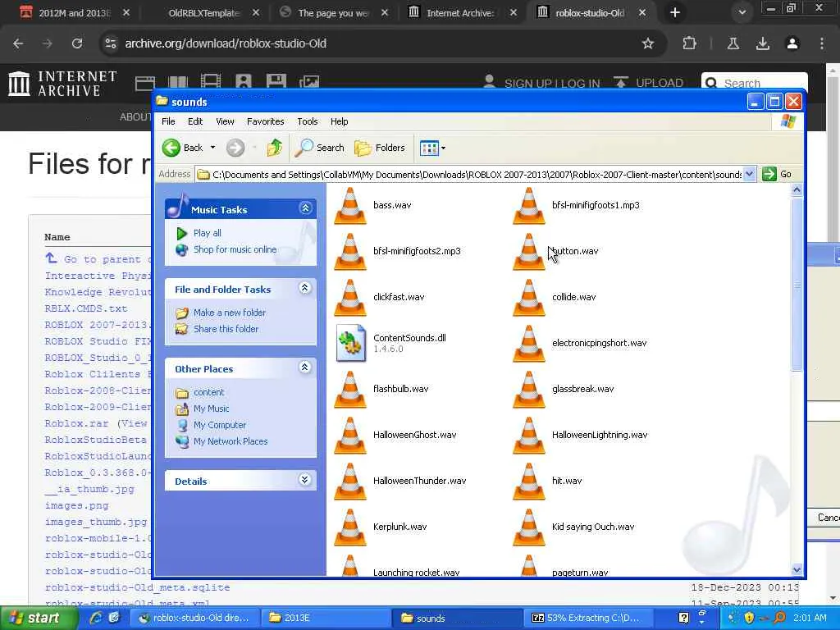The width and height of the screenshot is (840, 630).
Task: Select the HalloweenLightning.wav cone icon
Action: click(529, 436)
